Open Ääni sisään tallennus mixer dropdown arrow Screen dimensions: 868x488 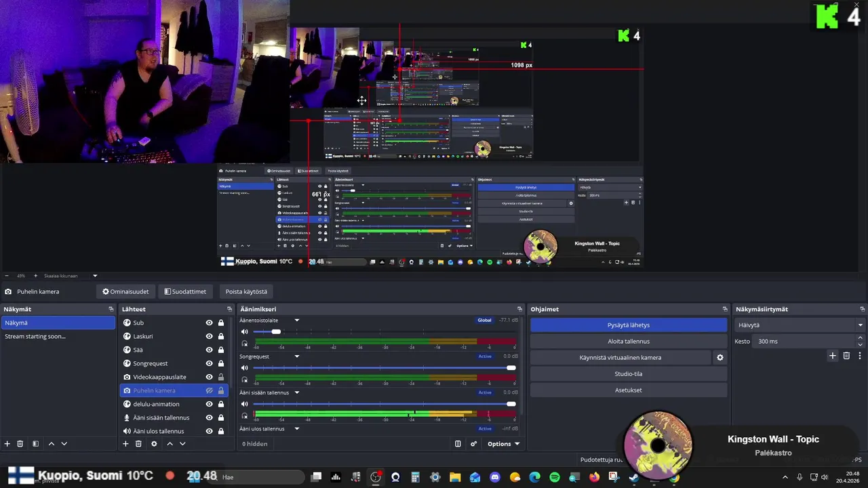pyautogui.click(x=296, y=392)
